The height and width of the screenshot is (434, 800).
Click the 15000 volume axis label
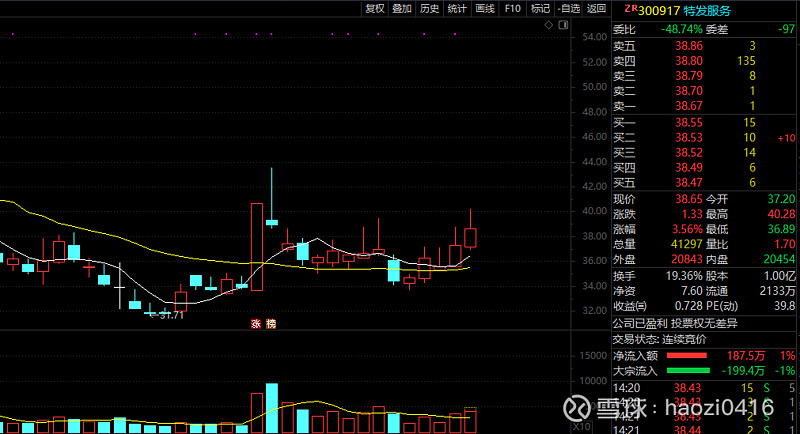[x=593, y=355]
